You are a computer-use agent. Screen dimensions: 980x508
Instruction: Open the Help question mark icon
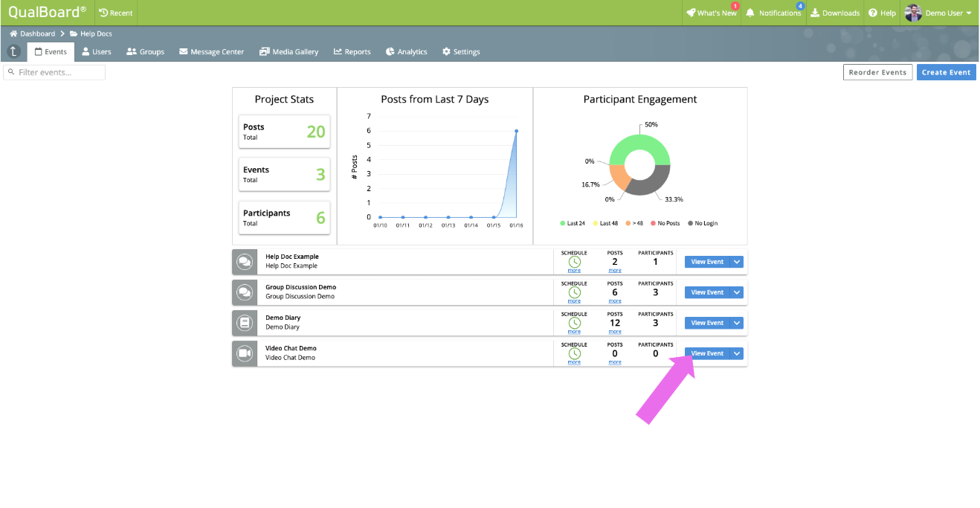click(873, 13)
